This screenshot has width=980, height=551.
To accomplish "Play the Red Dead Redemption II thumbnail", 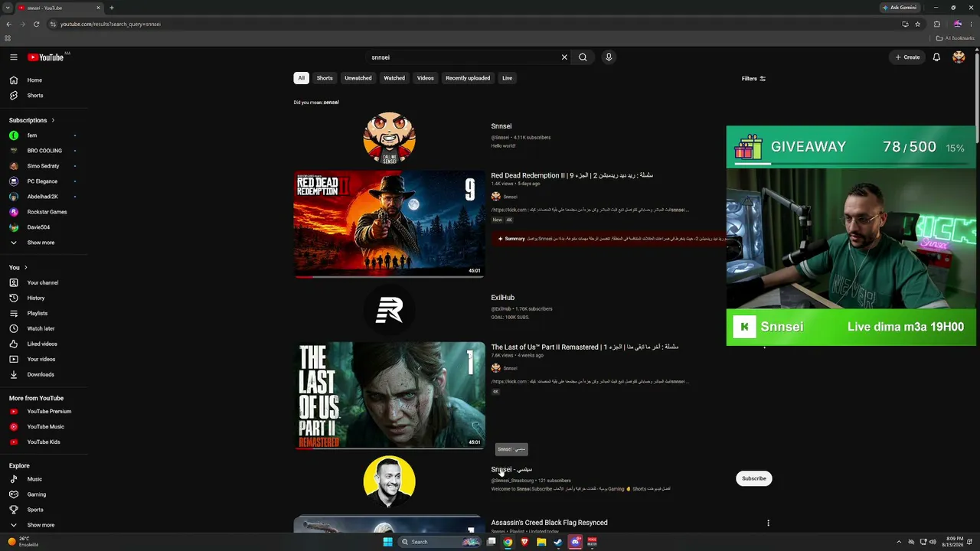I will [389, 223].
